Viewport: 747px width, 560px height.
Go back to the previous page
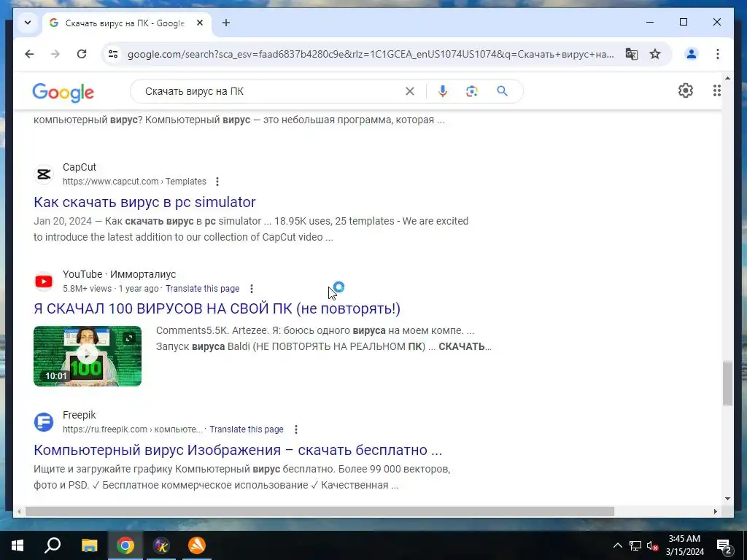point(29,54)
